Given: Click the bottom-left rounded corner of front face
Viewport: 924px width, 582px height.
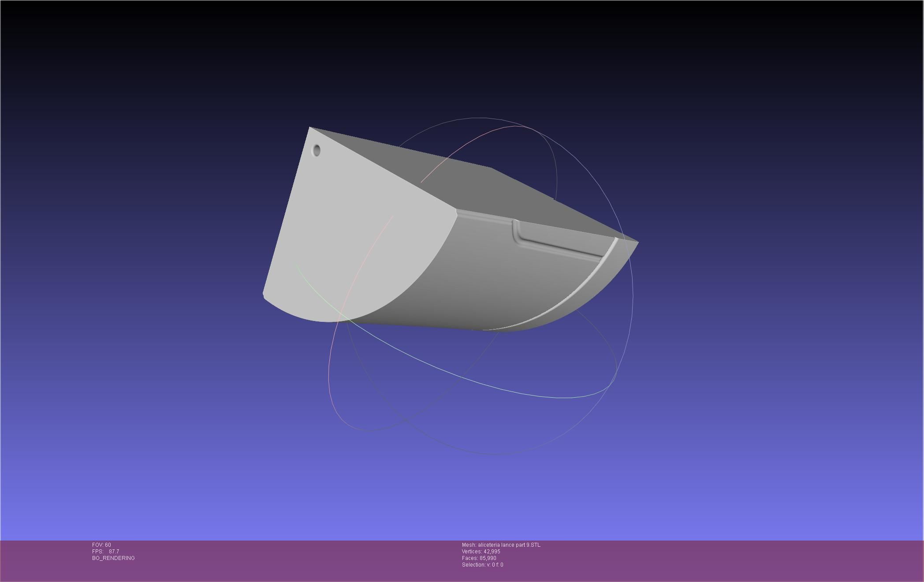Looking at the screenshot, I should coord(265,295).
